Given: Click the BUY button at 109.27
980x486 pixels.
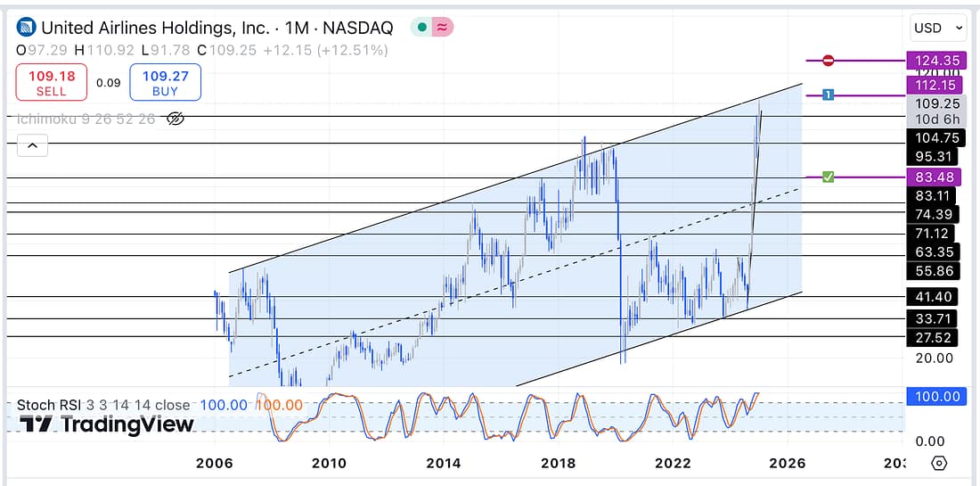Looking at the screenshot, I should [x=165, y=83].
